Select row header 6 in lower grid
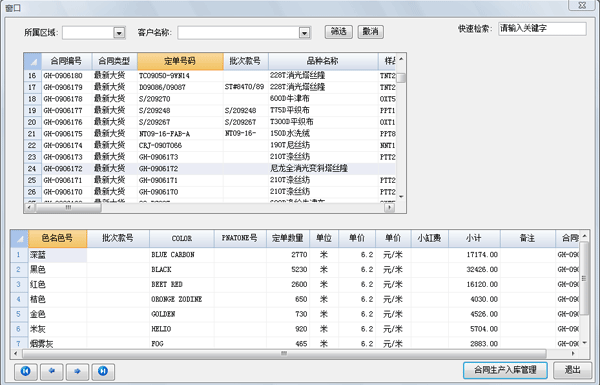Screen dimensions: 600x385 click(19, 329)
